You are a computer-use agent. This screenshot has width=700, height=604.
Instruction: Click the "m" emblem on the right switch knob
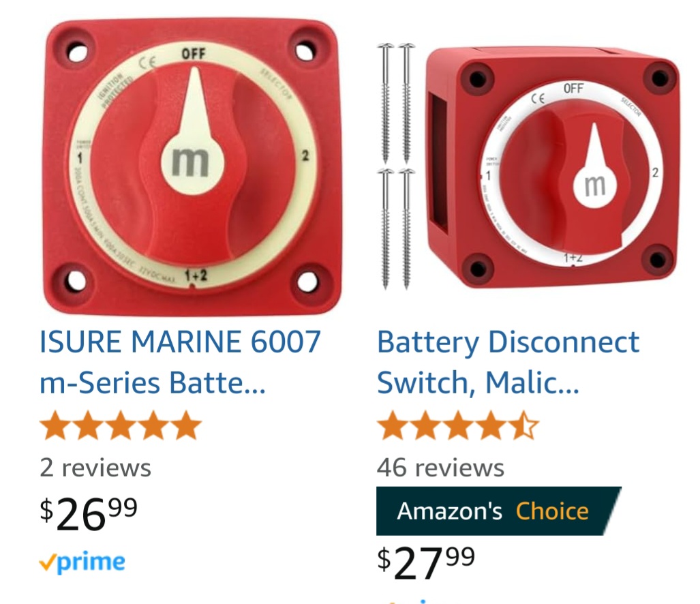point(595,184)
